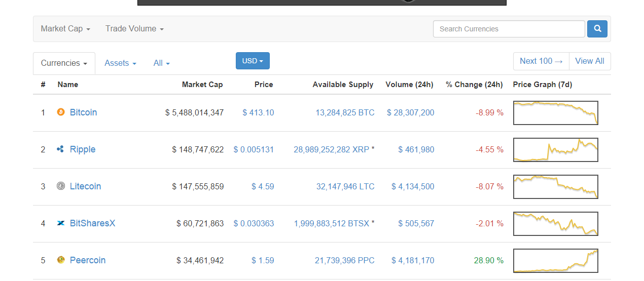Click the Bitcoin coin icon
The height and width of the screenshot is (281, 644).
[x=61, y=112]
